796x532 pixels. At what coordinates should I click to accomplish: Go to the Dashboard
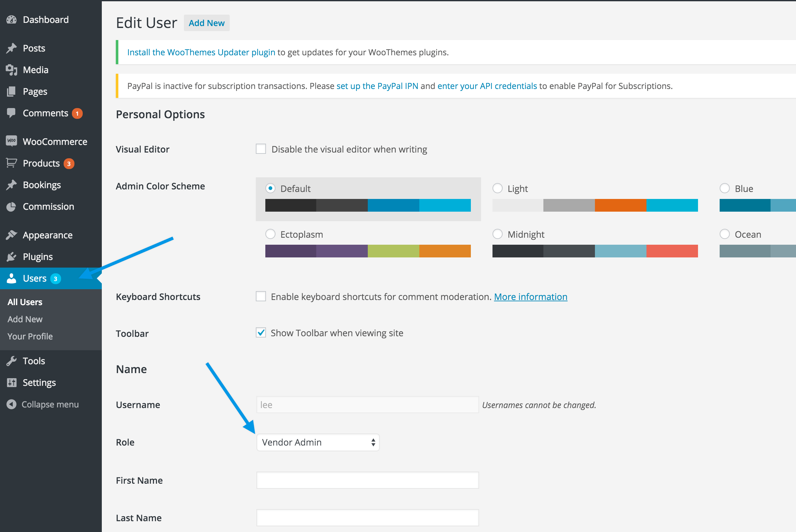(x=45, y=19)
